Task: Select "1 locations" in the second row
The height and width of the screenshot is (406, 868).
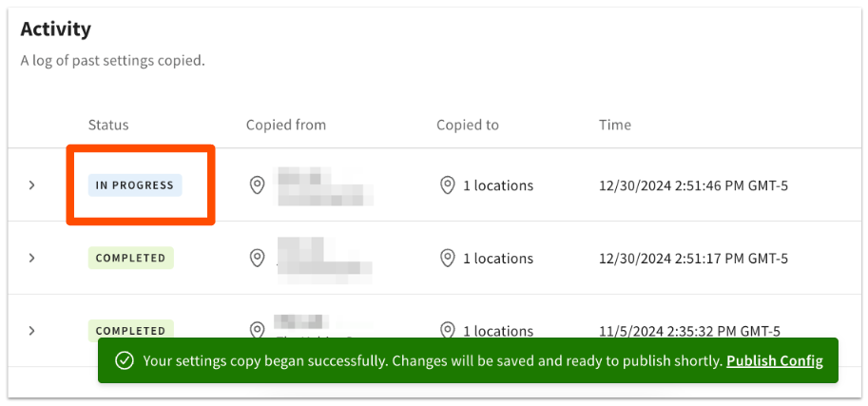Action: point(497,258)
